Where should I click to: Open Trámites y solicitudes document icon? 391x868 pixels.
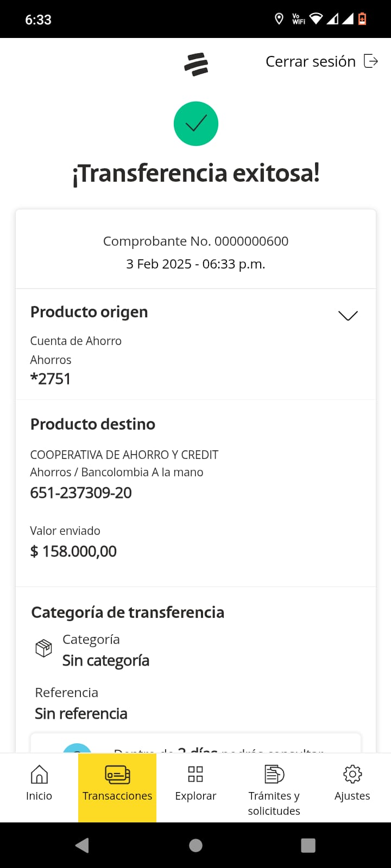click(x=274, y=775)
